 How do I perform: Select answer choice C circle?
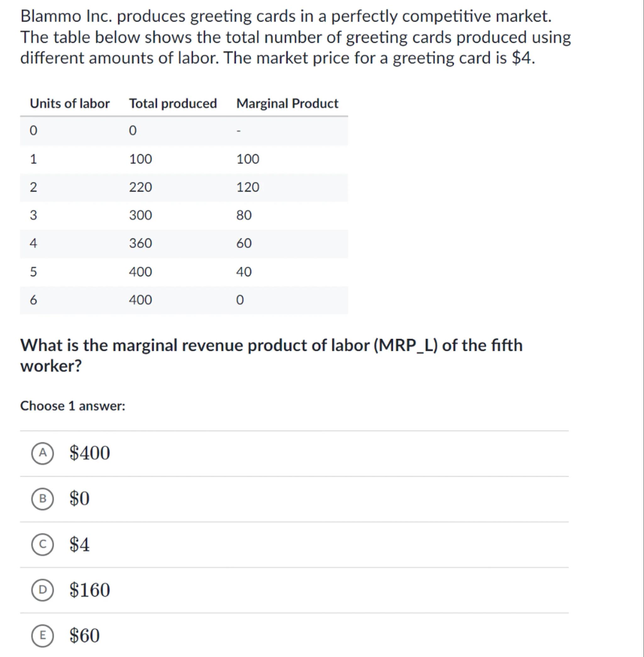pyautogui.click(x=42, y=544)
